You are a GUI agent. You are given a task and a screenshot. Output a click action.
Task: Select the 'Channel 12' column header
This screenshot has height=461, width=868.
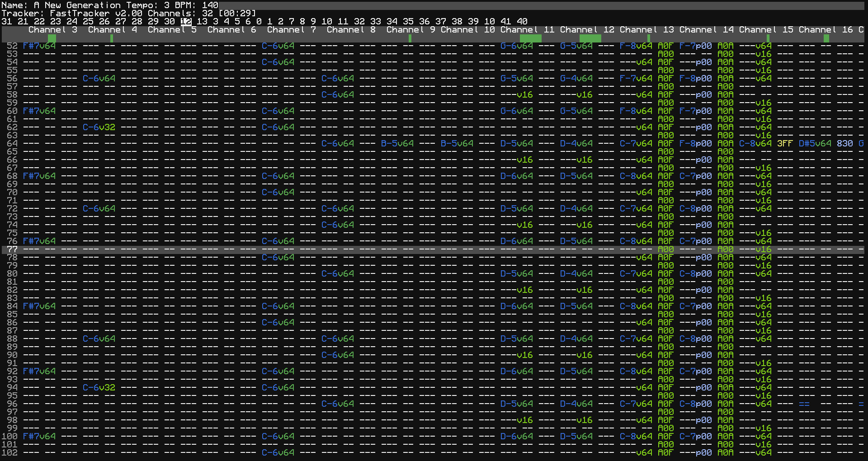(x=587, y=29)
